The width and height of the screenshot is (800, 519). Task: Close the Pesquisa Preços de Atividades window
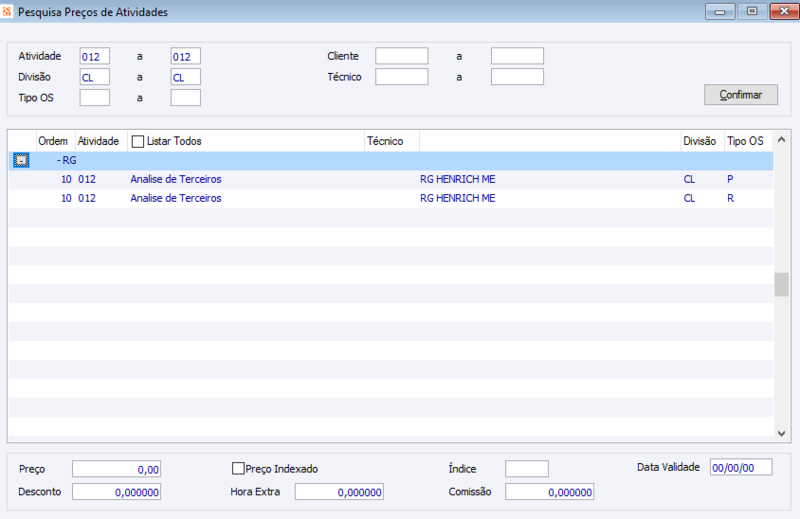pyautogui.click(x=784, y=11)
